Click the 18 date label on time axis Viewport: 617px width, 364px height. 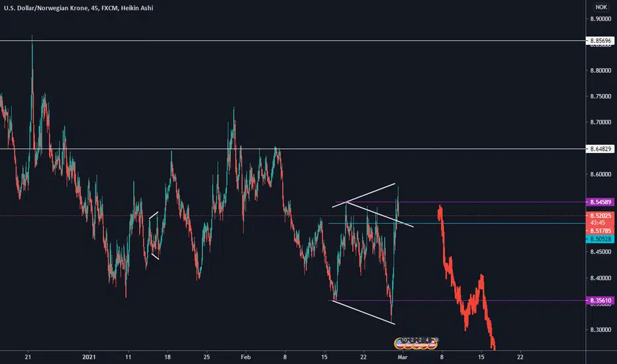click(x=167, y=357)
